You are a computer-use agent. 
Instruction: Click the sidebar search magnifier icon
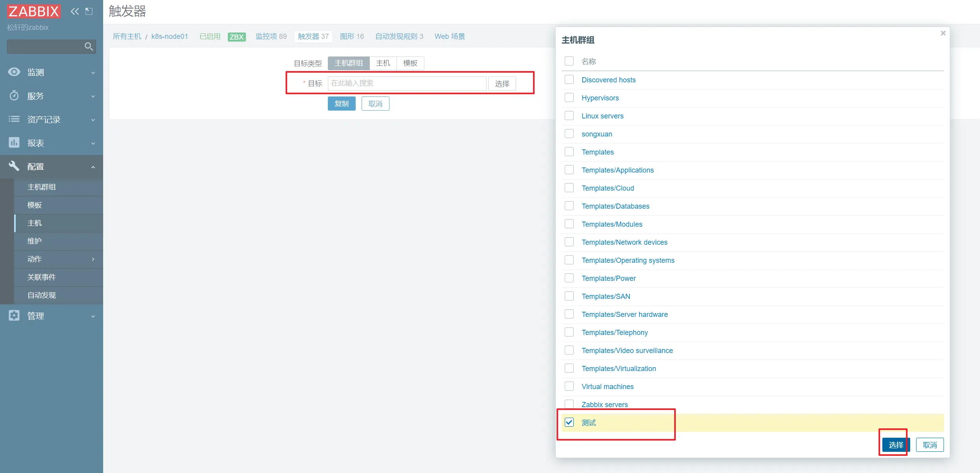click(89, 47)
